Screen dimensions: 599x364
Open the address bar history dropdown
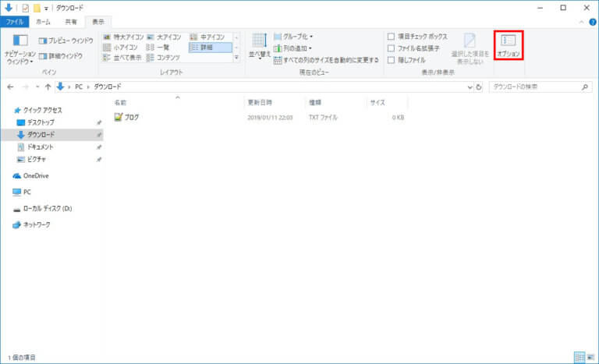pos(470,87)
